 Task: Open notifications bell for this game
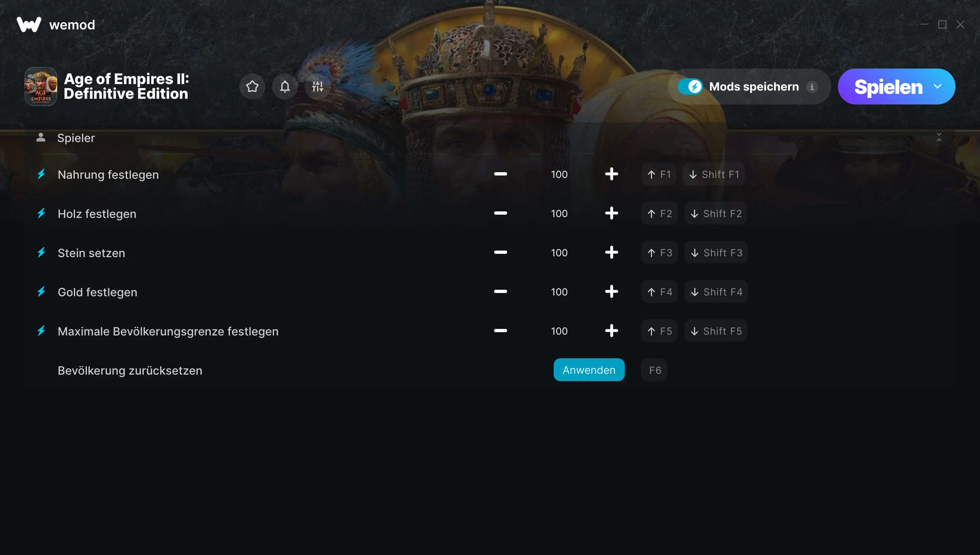285,87
